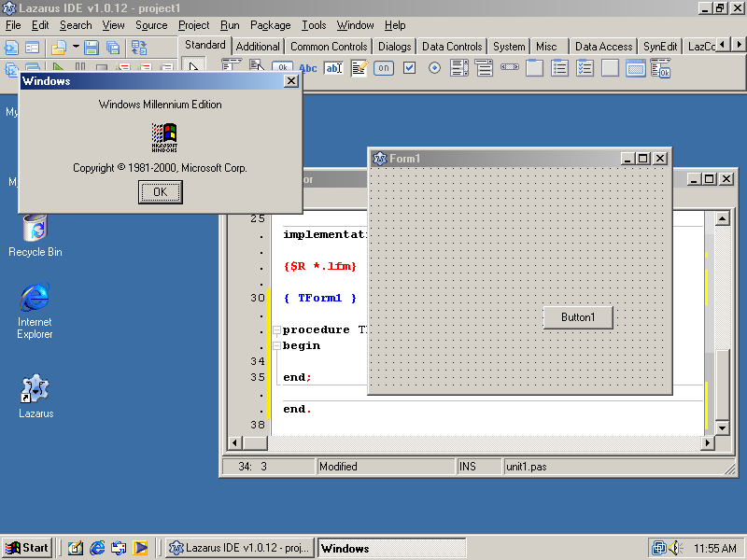Image resolution: width=747 pixels, height=560 pixels.
Task: Collapse the code fold at begin line
Action: click(x=276, y=345)
